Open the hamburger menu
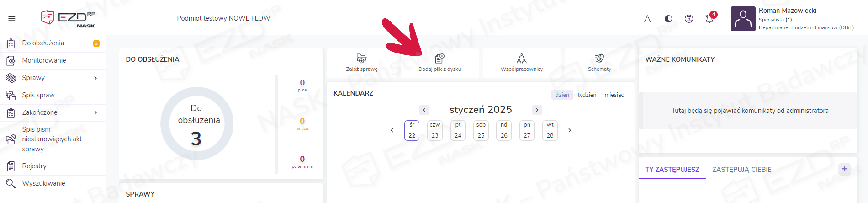This screenshot has width=868, height=203. coord(12,19)
